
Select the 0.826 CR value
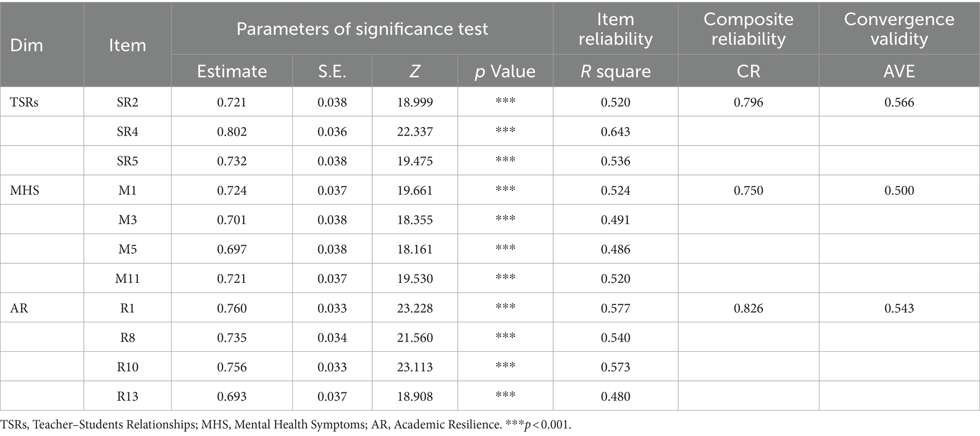748,309
